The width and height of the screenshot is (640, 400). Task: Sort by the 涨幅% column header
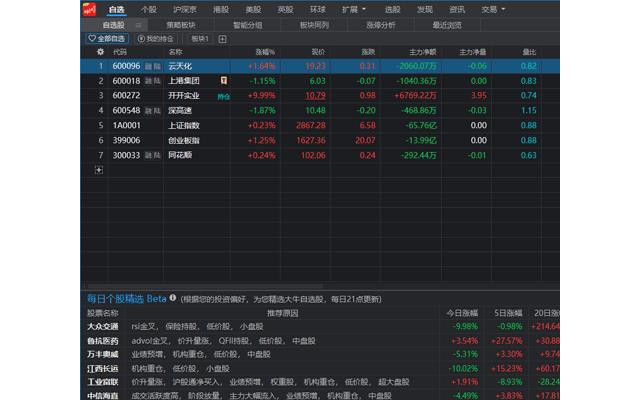pos(265,52)
